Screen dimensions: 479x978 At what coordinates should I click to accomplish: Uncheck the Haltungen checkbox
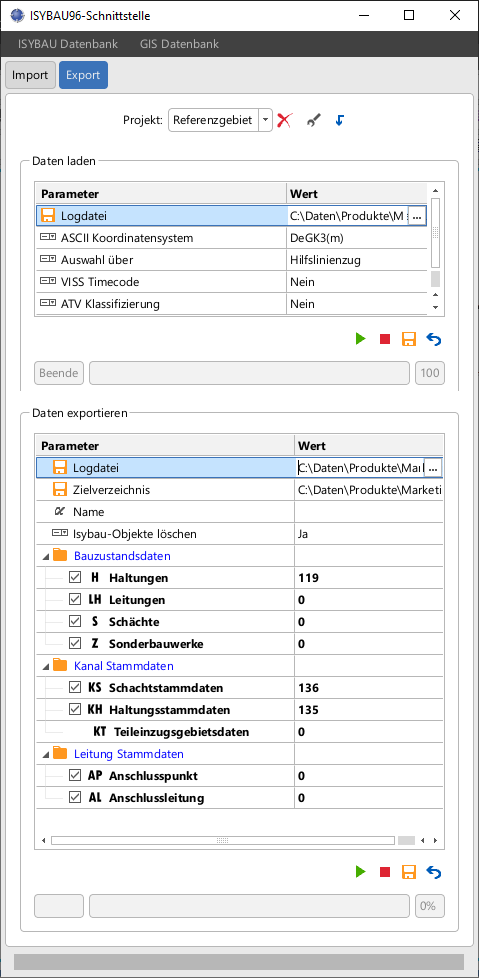(75, 578)
